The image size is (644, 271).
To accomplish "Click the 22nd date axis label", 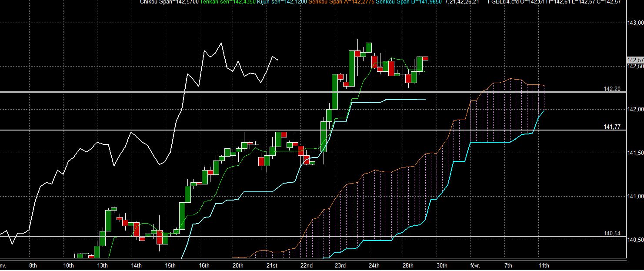I will (307, 265).
